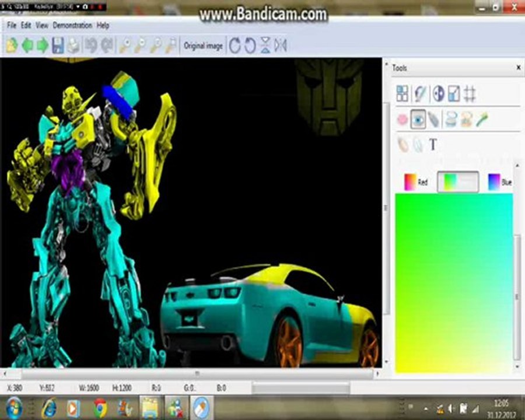Click the yellow Camaro car in the image
Screen dimensions: 525x420
(x=271, y=315)
